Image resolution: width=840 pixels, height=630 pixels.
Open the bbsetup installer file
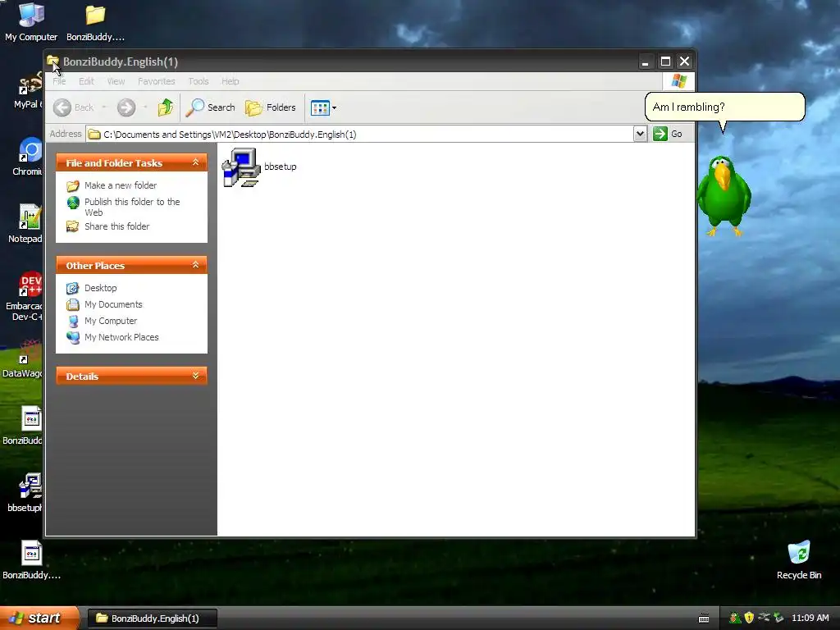point(259,167)
